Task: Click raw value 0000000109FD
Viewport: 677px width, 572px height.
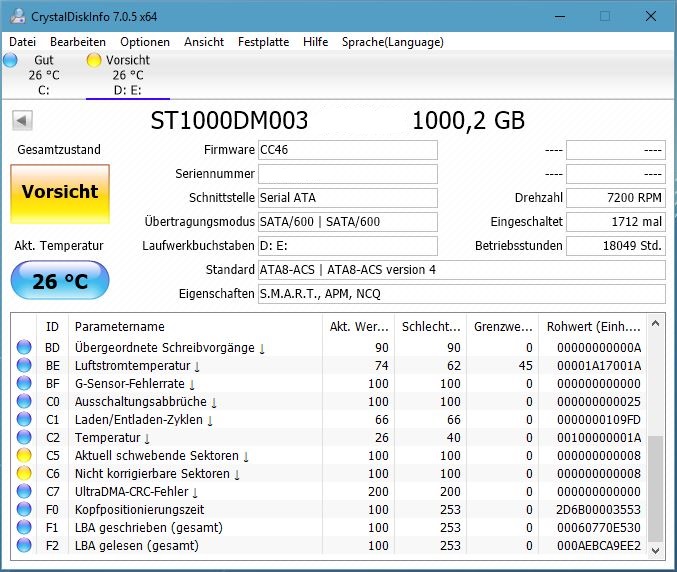Action: coord(598,420)
